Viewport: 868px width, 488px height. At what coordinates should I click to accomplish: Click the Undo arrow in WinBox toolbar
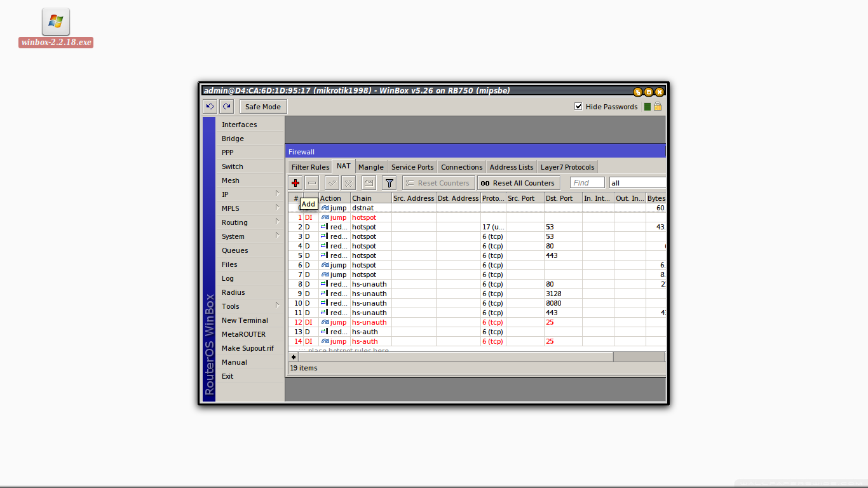[x=210, y=107]
